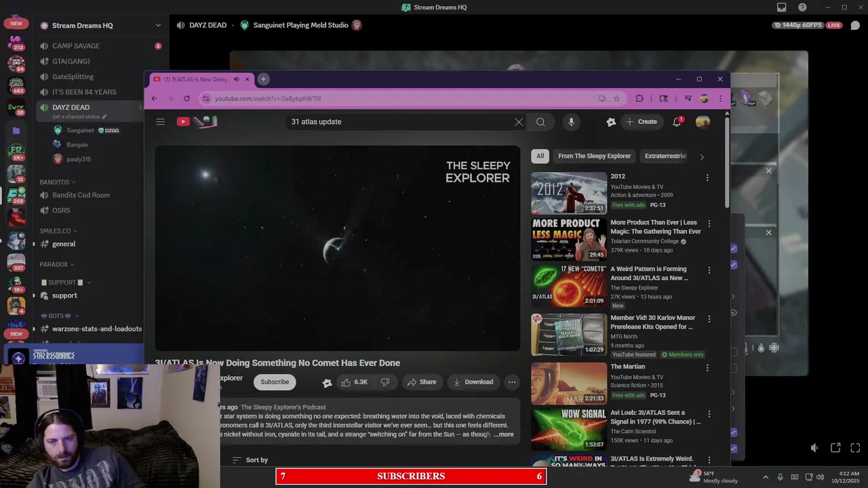The height and width of the screenshot is (488, 868).
Task: Click the browser address bar
Action: pyautogui.click(x=399, y=98)
